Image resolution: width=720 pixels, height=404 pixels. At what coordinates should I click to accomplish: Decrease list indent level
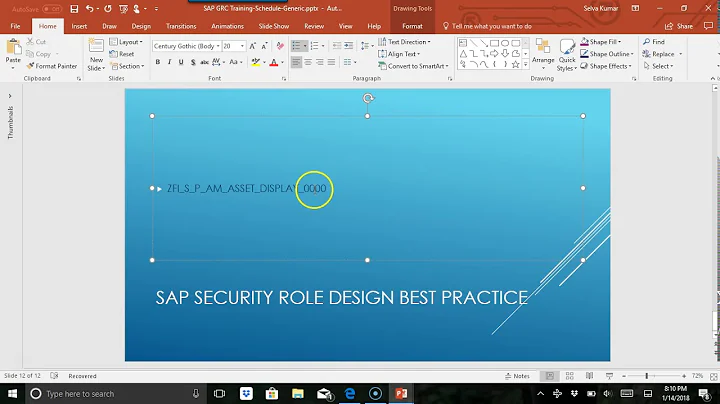337,46
